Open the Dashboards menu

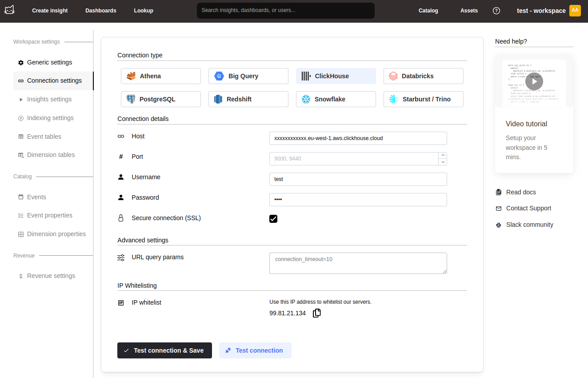coord(100,11)
